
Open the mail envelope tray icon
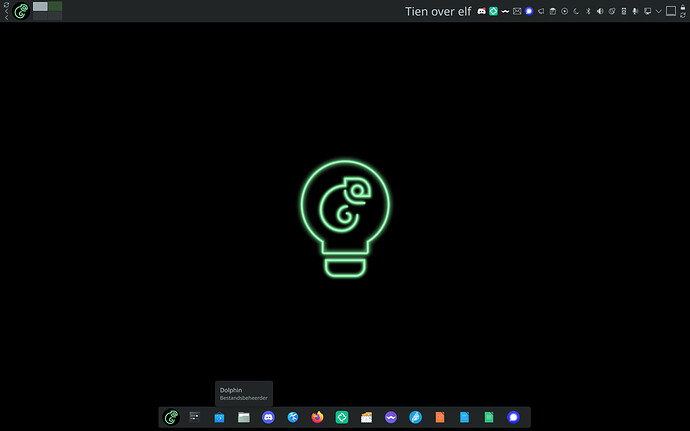[517, 11]
